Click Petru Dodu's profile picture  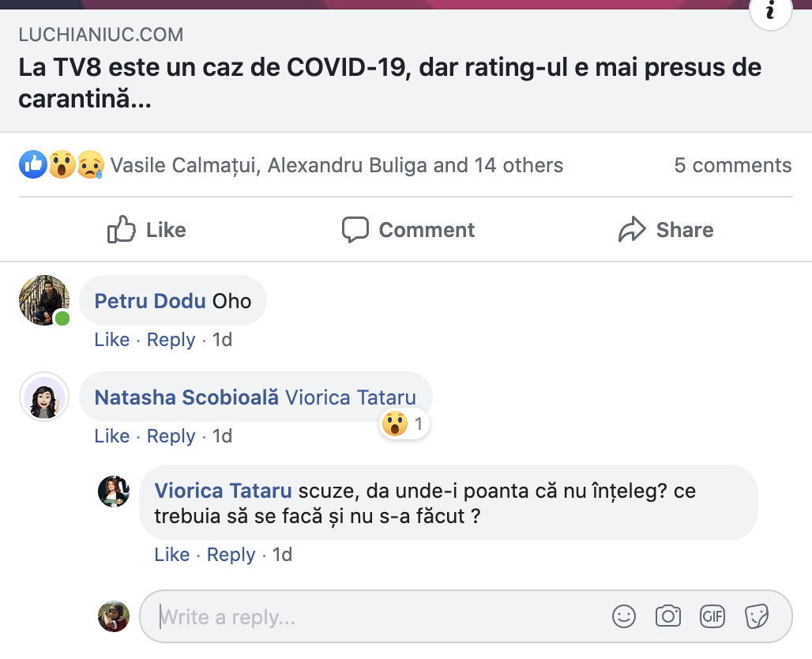tap(44, 300)
